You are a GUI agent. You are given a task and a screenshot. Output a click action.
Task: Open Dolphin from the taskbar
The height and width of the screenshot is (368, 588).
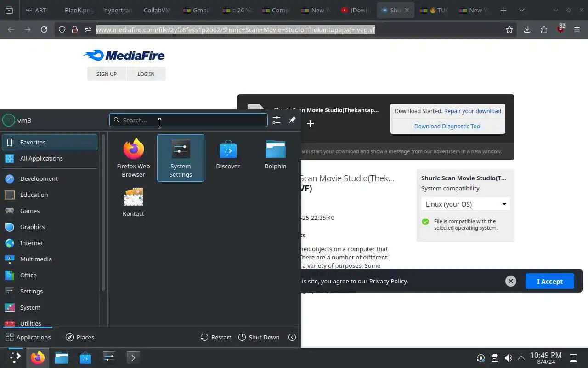click(62, 357)
